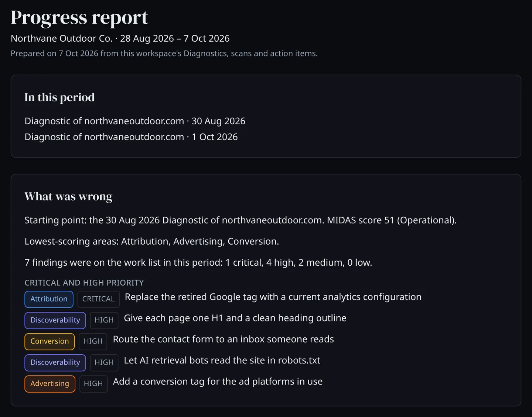Click the 'In this period' heading
532x417 pixels.
pos(59,97)
